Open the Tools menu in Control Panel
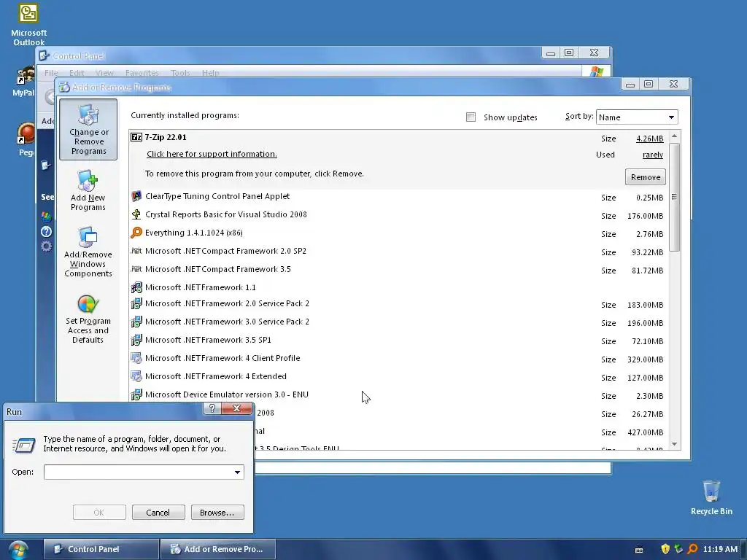Screen dimensions: 747x560 tap(180, 73)
